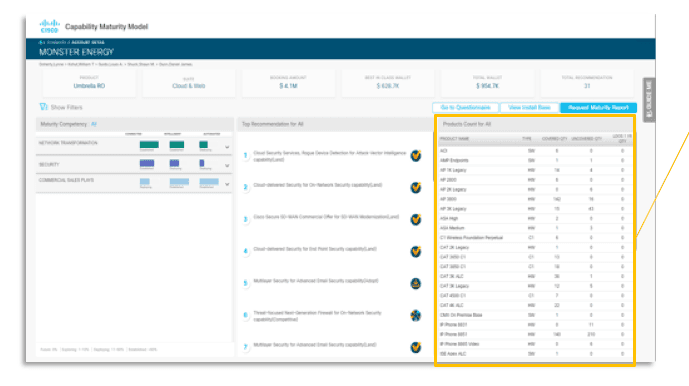Select the 'CAT 4K ALC' row
This screenshot has width=689, height=386.
click(535, 306)
